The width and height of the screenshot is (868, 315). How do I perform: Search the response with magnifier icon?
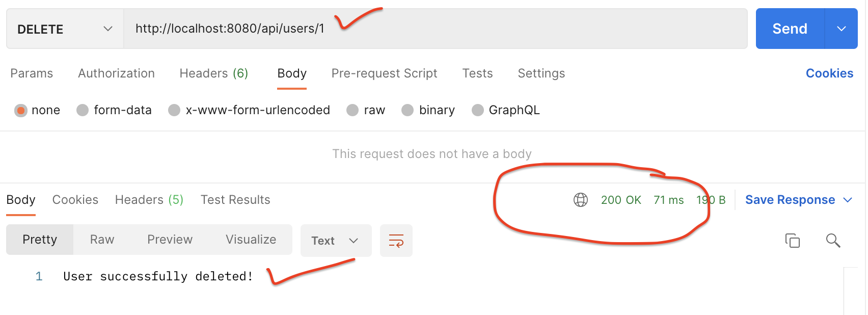coord(833,240)
